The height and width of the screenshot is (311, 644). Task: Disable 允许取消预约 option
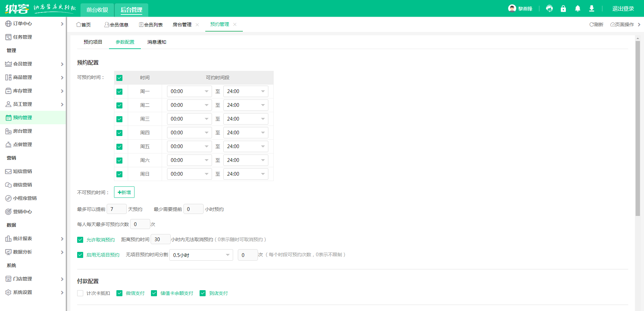[80, 240]
